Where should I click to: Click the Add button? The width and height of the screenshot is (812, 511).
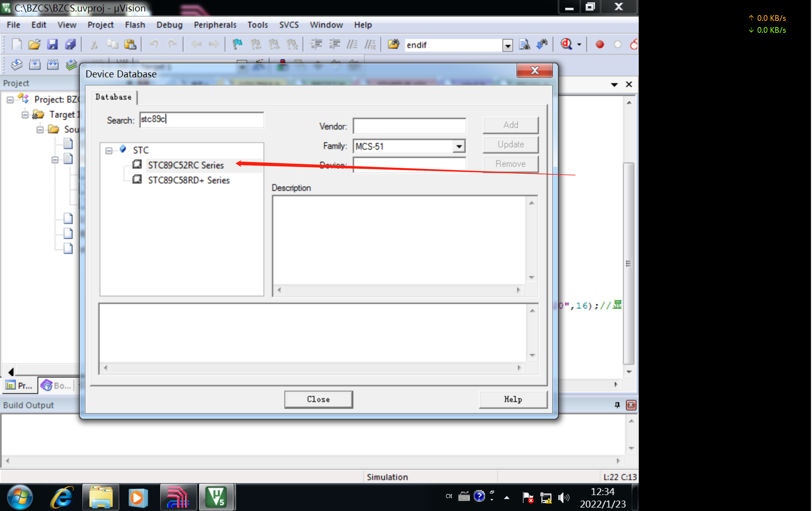(x=510, y=125)
